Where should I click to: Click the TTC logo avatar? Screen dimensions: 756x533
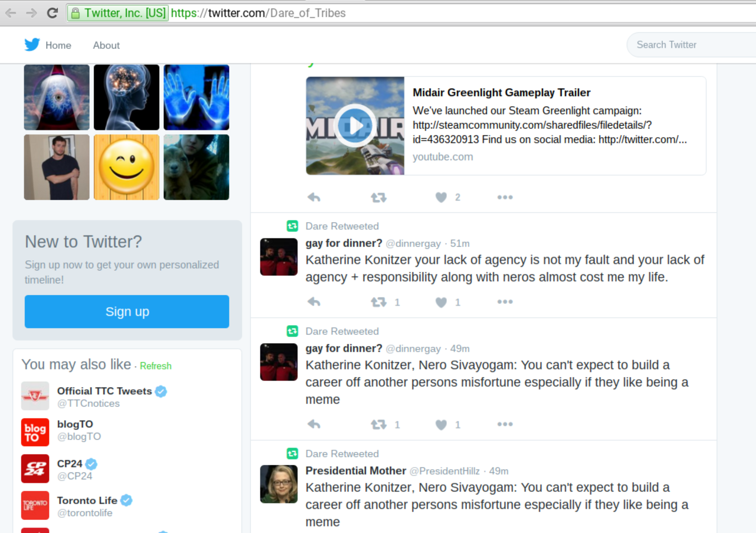tap(35, 396)
